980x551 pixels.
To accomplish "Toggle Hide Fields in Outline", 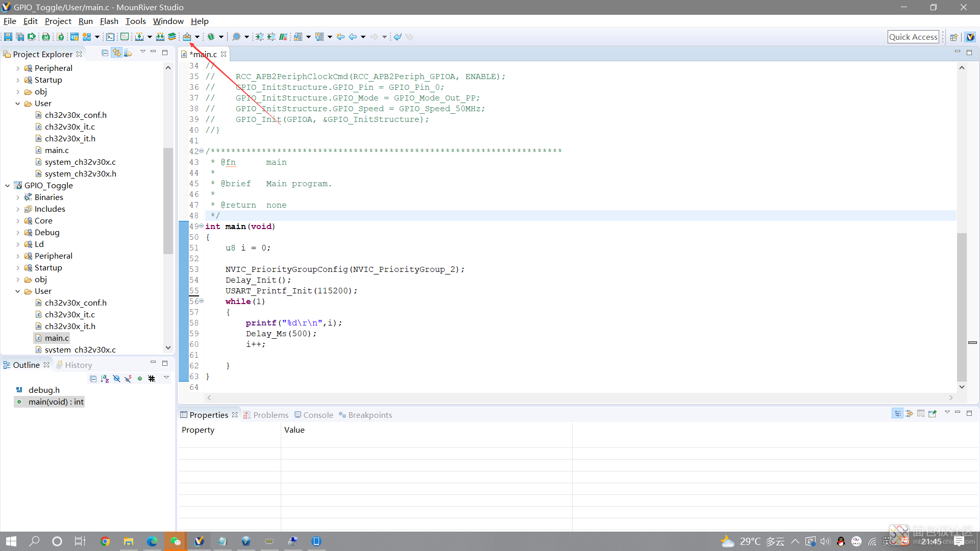I will 116,379.
